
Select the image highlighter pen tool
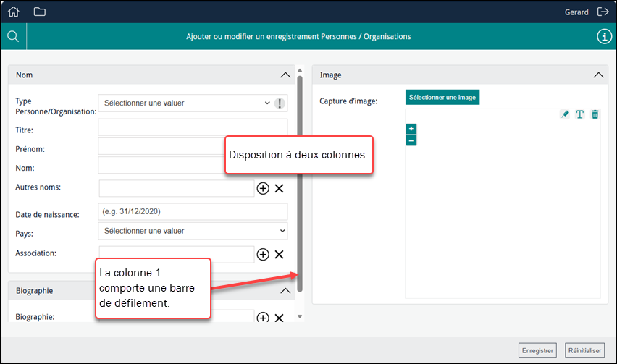coord(565,114)
